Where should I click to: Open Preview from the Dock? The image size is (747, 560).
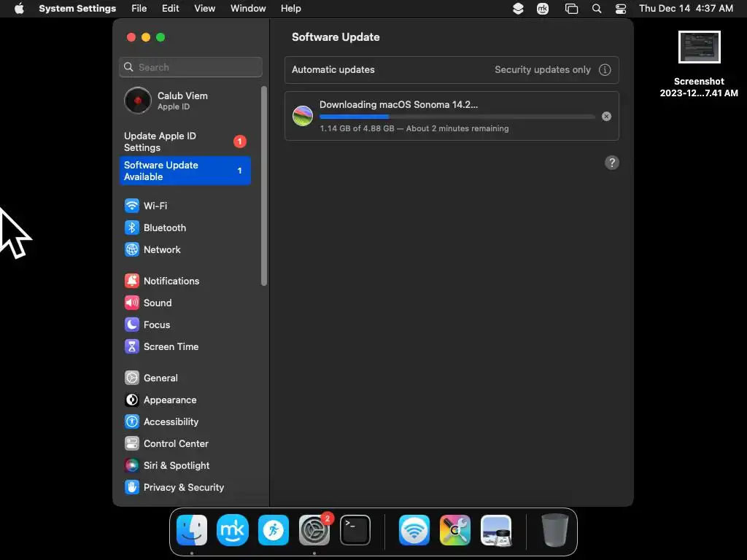point(496,530)
